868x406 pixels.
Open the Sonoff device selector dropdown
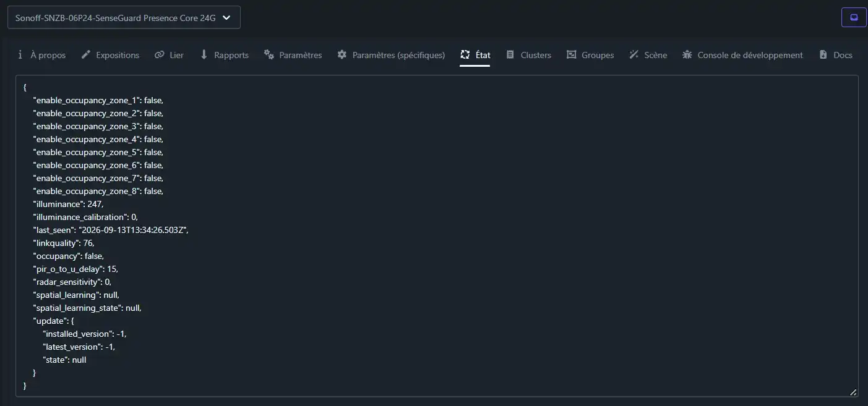(x=124, y=18)
